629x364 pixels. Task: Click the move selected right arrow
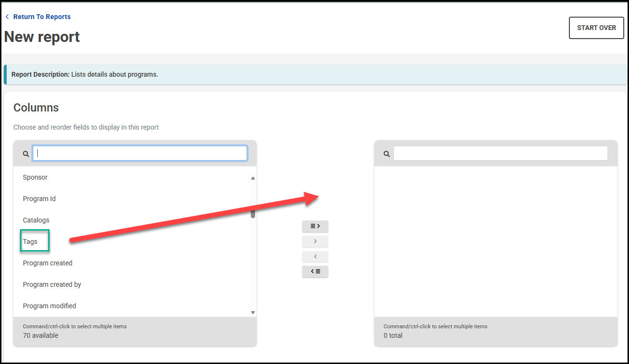pos(315,242)
